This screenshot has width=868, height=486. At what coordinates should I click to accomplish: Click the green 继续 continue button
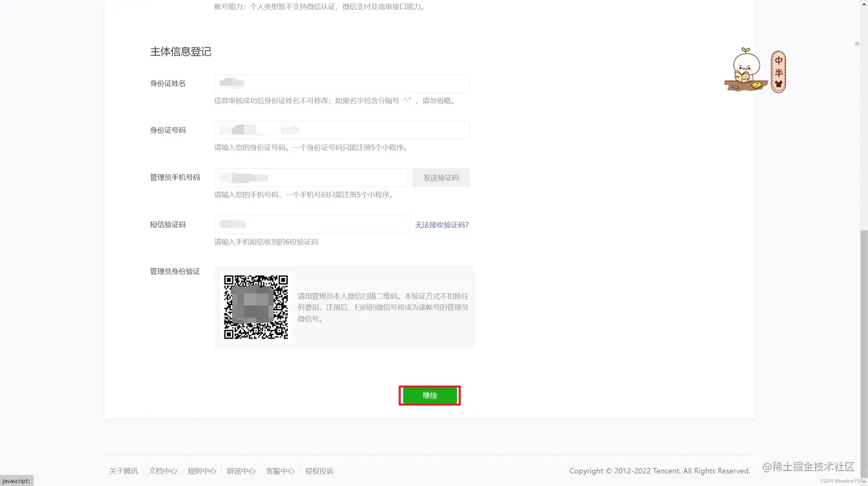tap(429, 395)
